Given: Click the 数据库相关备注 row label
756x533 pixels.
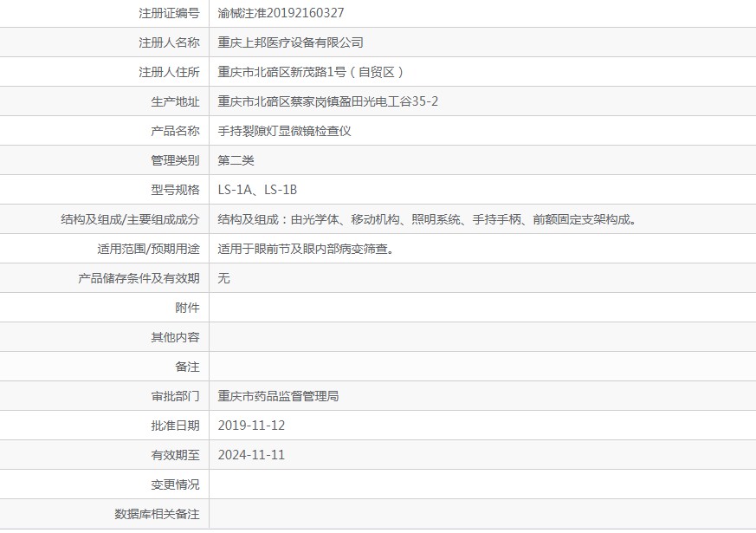Looking at the screenshot, I should (x=157, y=514).
